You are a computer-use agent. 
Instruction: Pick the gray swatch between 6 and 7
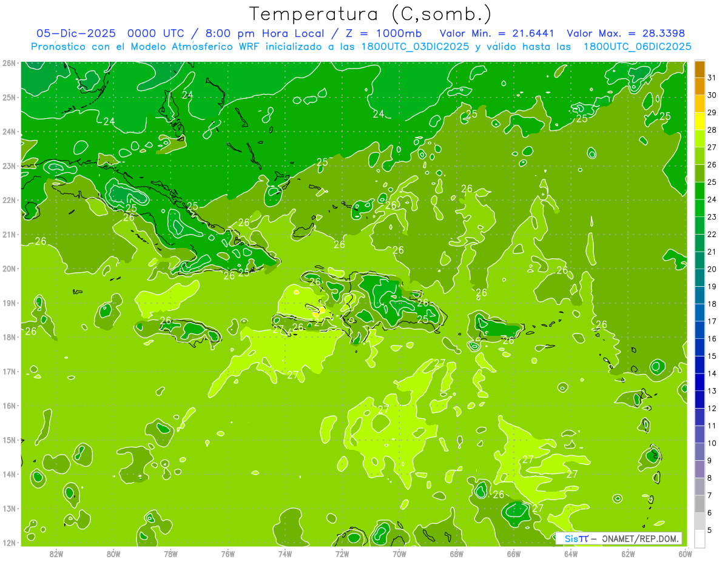(x=699, y=504)
